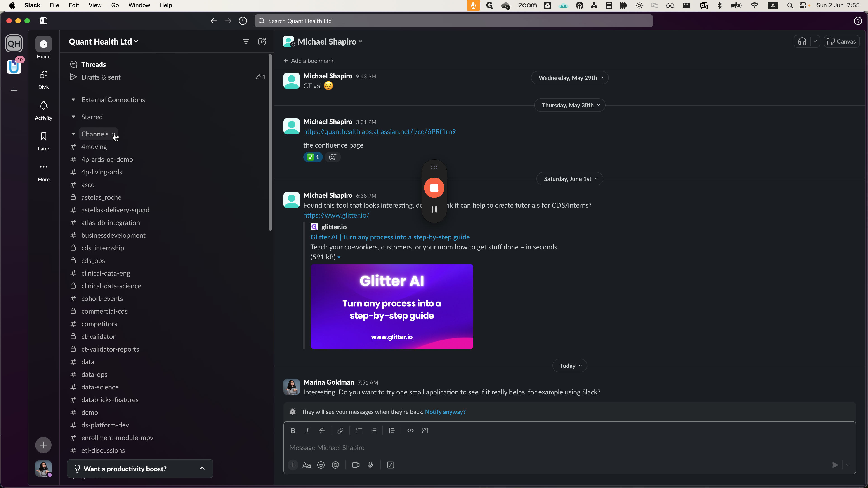Open slash command shortcuts
The height and width of the screenshot is (488, 868).
391,465
